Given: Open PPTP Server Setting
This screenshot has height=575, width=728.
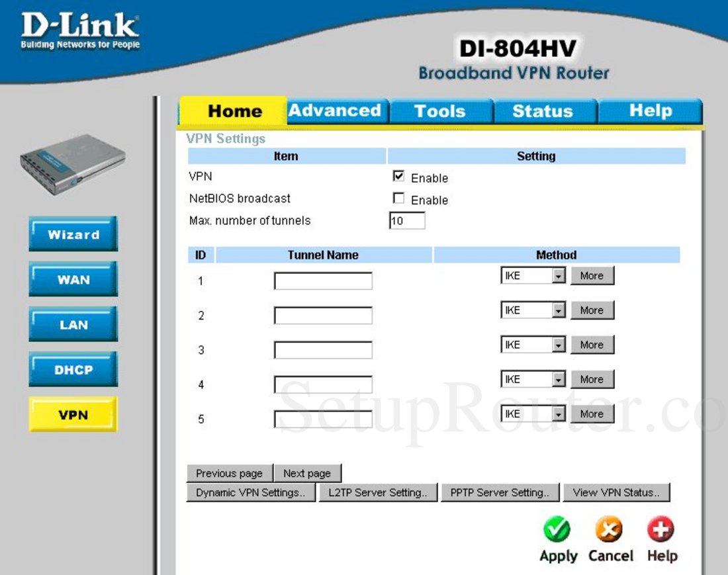Looking at the screenshot, I should tap(500, 492).
